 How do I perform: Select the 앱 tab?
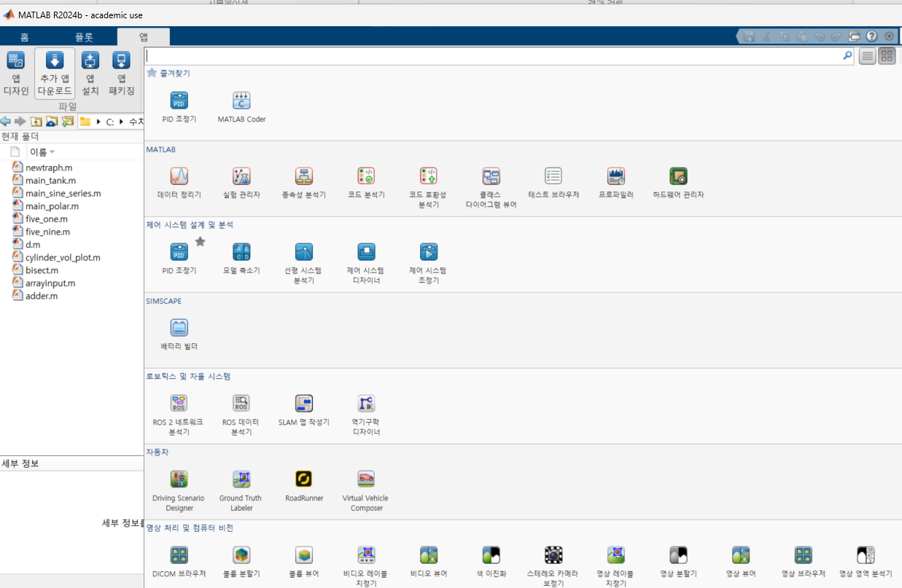[144, 37]
